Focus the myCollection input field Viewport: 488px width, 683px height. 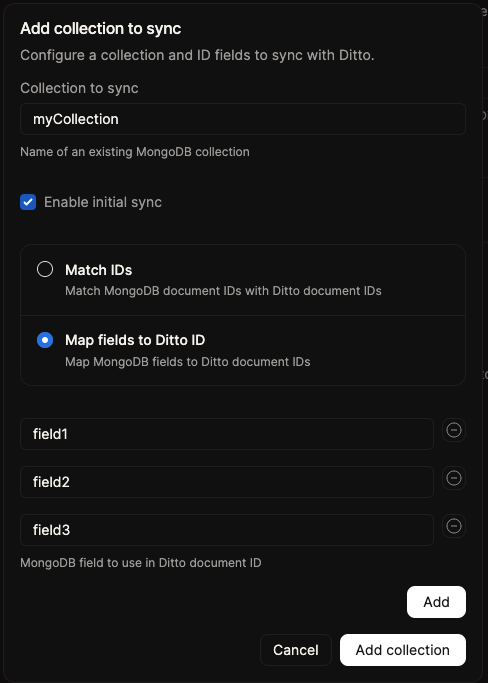pos(243,119)
